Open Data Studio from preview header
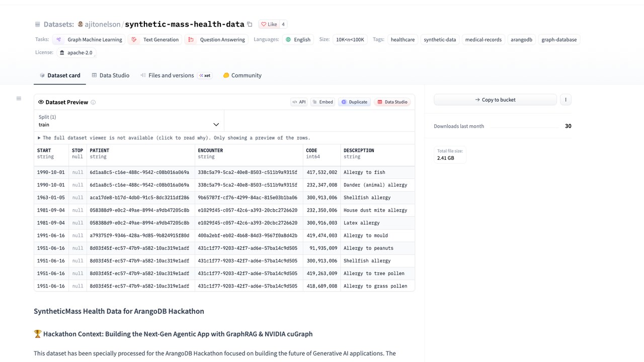The image size is (644, 362). (x=392, y=102)
